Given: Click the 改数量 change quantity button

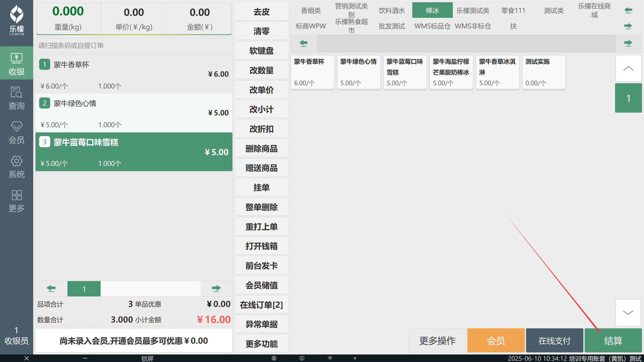Looking at the screenshot, I should (x=262, y=70).
